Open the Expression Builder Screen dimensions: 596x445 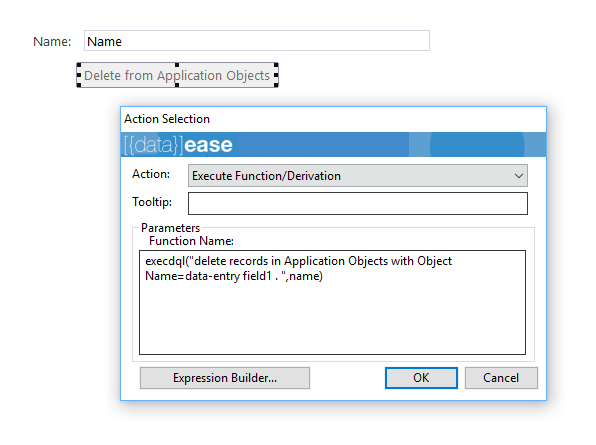pos(225,378)
